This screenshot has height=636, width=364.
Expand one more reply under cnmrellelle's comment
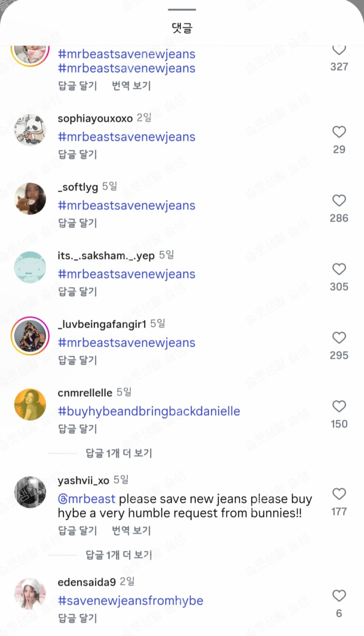[x=119, y=453]
